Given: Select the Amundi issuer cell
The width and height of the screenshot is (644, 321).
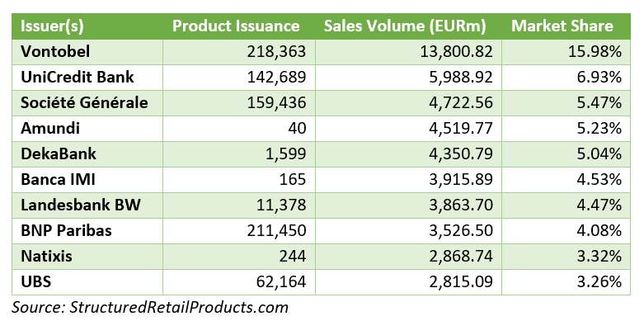Looking at the screenshot, I should (87, 129).
